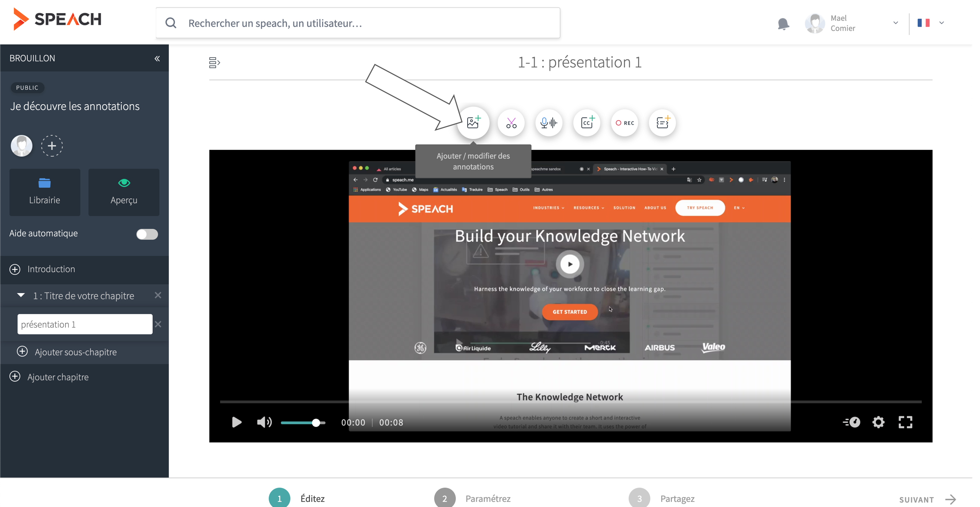Open the French flag language dropdown

[x=930, y=23]
